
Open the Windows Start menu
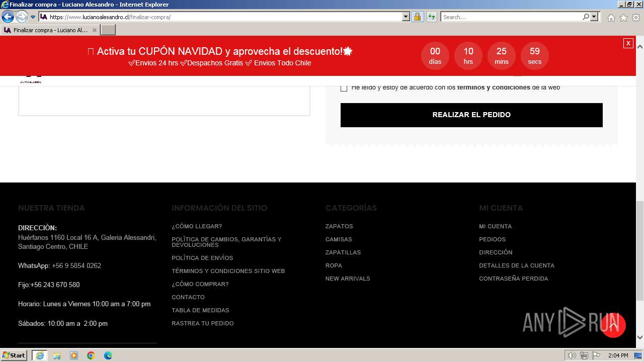tap(14, 355)
